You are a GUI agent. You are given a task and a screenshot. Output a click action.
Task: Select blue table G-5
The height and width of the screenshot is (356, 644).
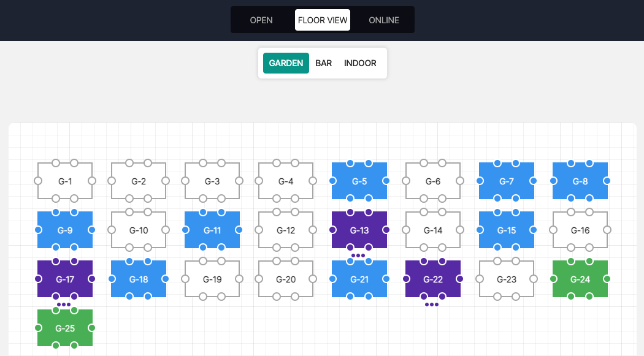[x=359, y=181]
